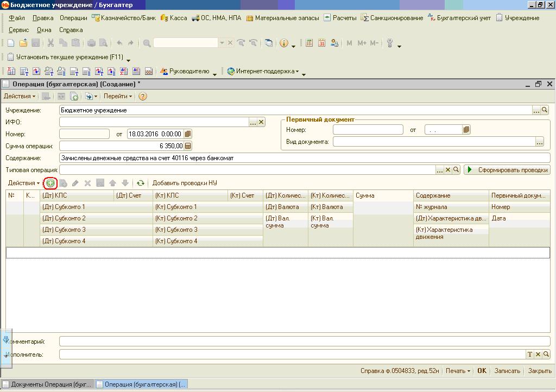
Task: Open the Действия dropdown in the document toolbar
Action: [20, 96]
